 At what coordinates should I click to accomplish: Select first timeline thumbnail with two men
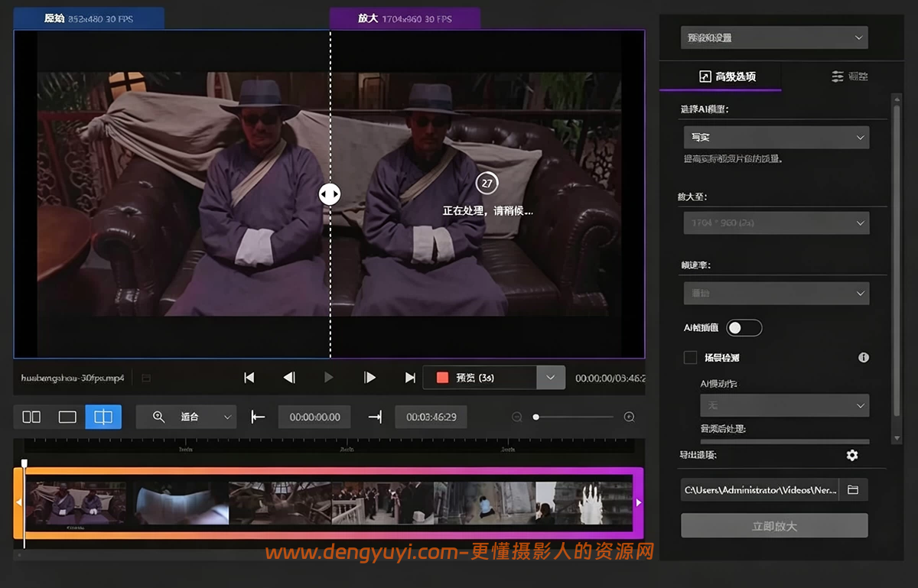tap(76, 502)
